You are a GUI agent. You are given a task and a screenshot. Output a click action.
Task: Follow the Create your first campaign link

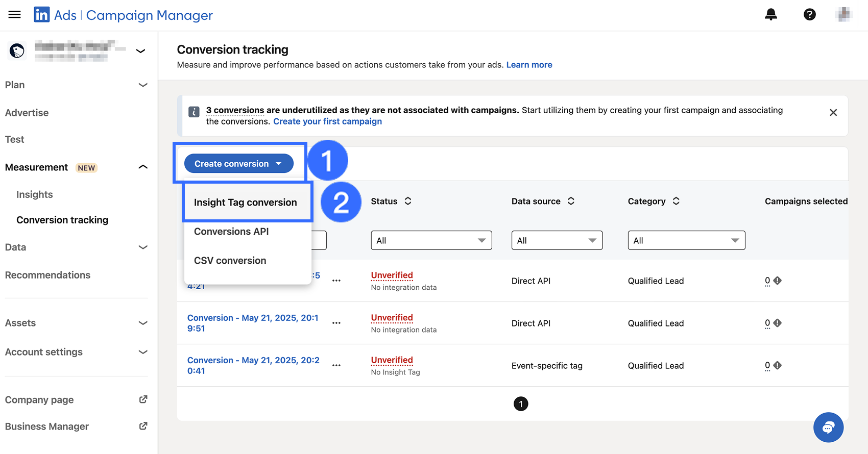(327, 121)
